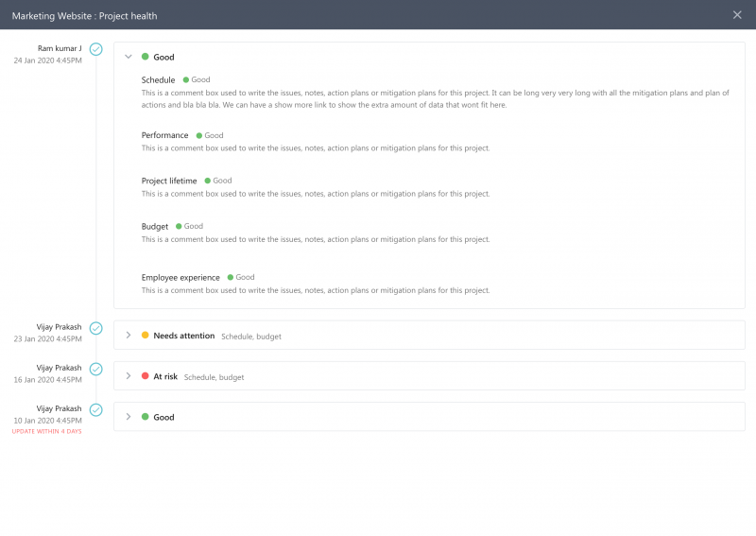Image resolution: width=756 pixels, height=536 pixels.
Task: Click yellow Needs attention status dot
Action: click(146, 335)
